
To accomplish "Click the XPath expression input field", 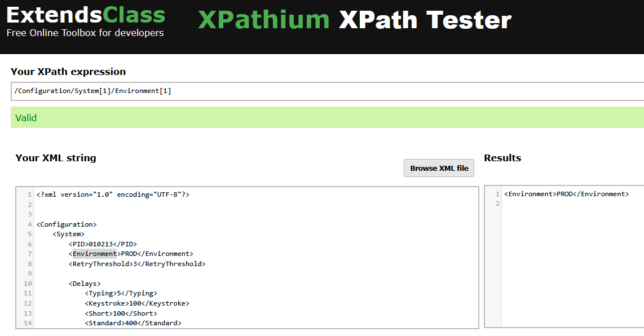I will point(327,91).
